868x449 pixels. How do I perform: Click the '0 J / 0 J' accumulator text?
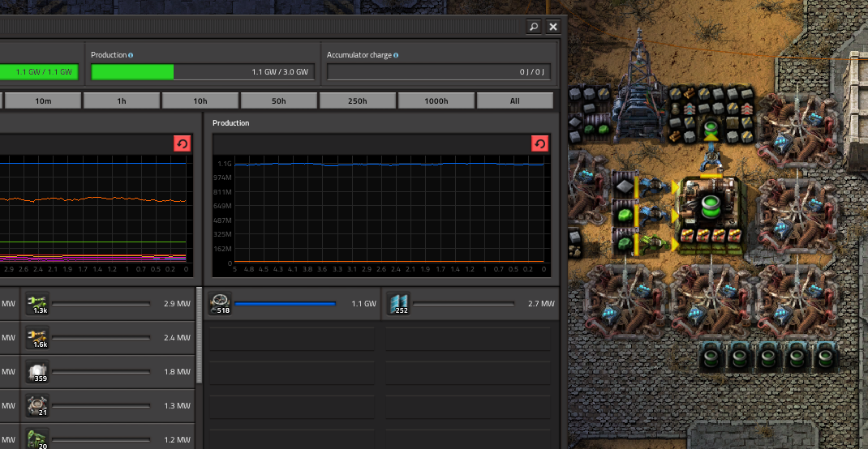click(x=532, y=72)
